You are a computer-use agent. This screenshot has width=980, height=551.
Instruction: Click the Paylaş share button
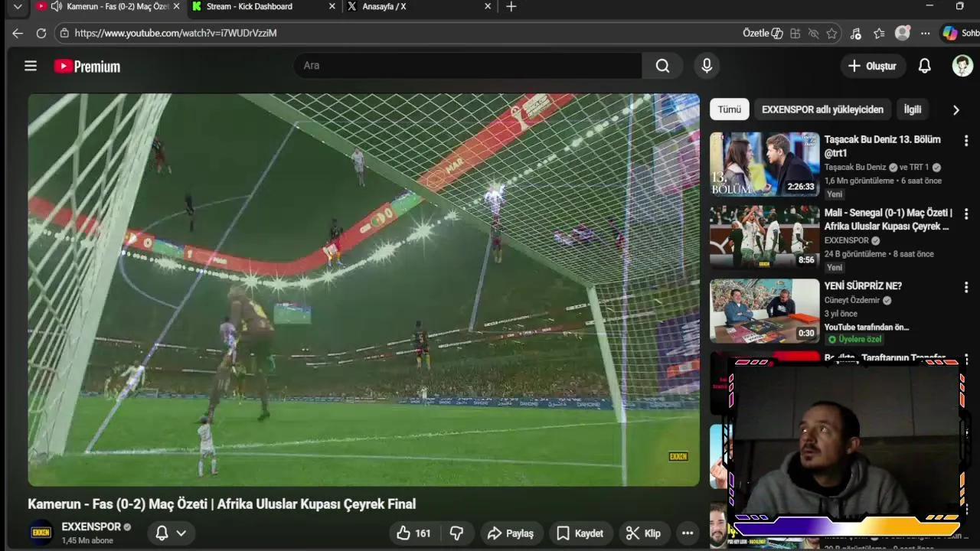[511, 533]
